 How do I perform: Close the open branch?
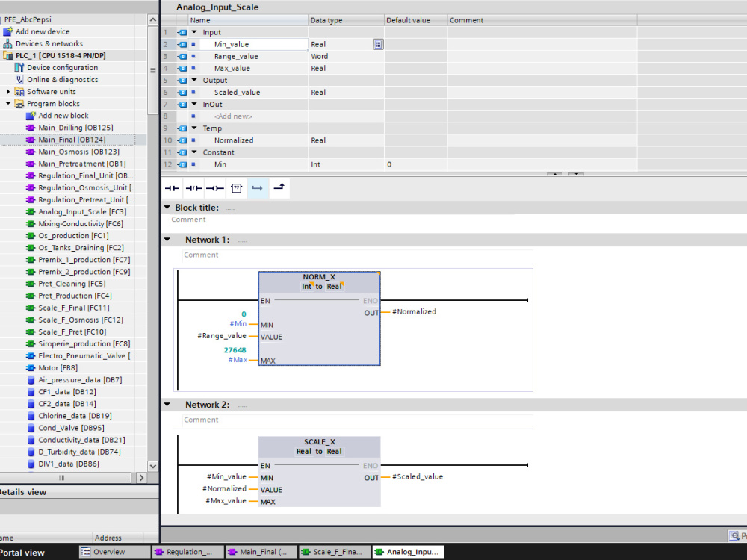278,188
